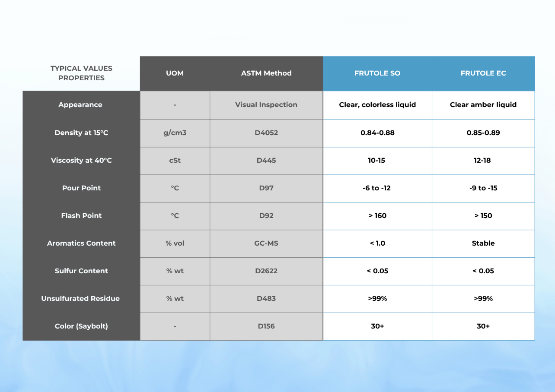This screenshot has height=392, width=555.
Task: Select the '°C' unit in Pour Point row
Action: (x=175, y=188)
